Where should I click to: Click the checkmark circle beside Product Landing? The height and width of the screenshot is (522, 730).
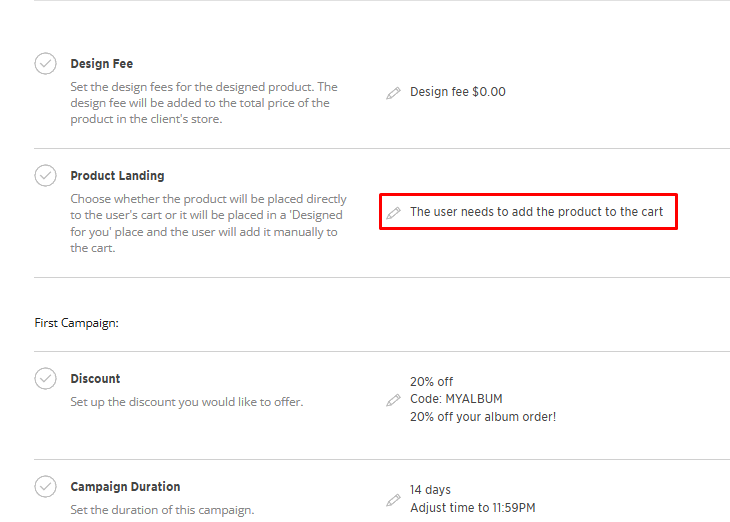coord(46,176)
